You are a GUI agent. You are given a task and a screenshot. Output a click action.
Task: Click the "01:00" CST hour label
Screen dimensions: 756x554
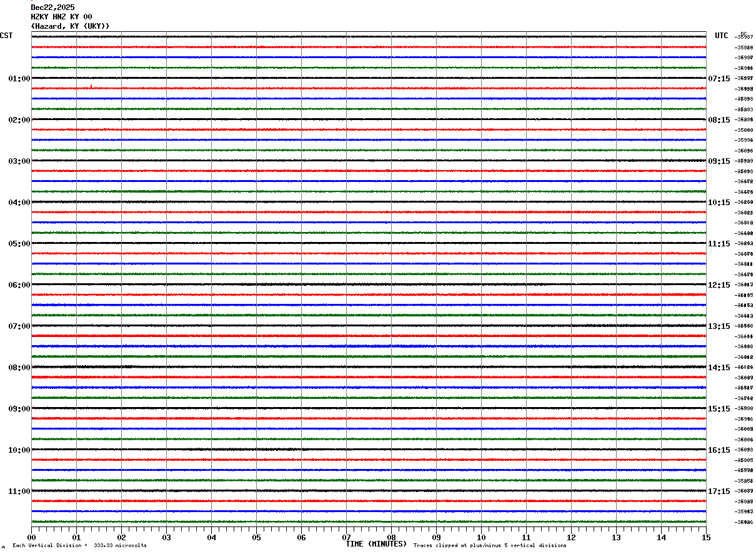point(19,79)
